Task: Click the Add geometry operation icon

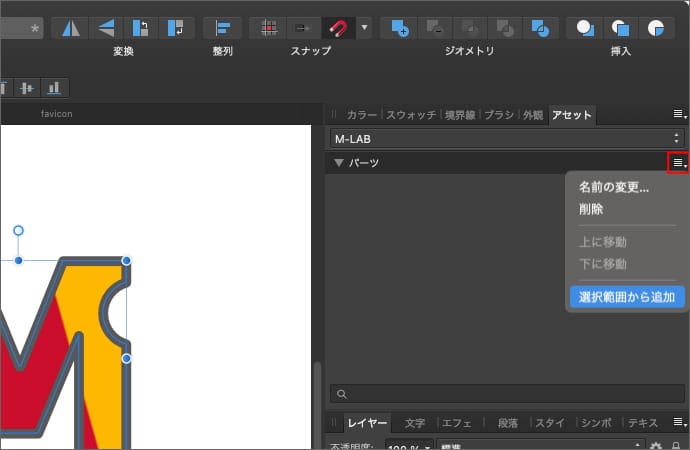Action: coord(400,27)
